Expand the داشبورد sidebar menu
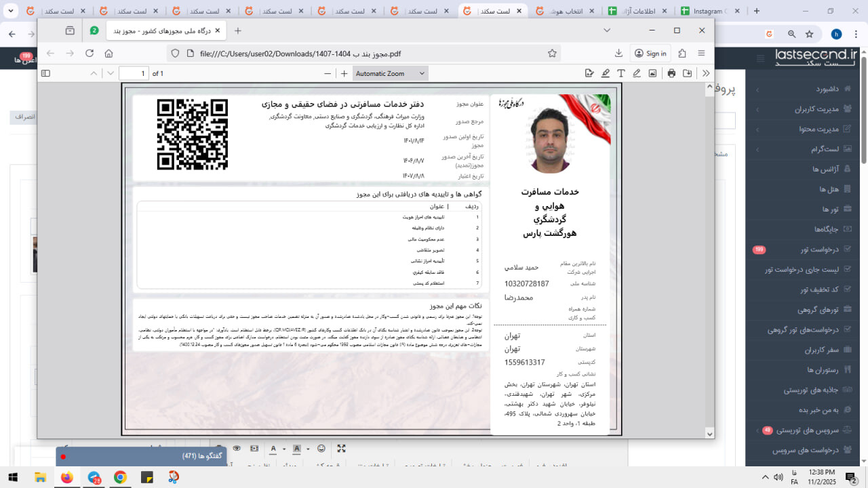The image size is (868, 488). click(811, 89)
